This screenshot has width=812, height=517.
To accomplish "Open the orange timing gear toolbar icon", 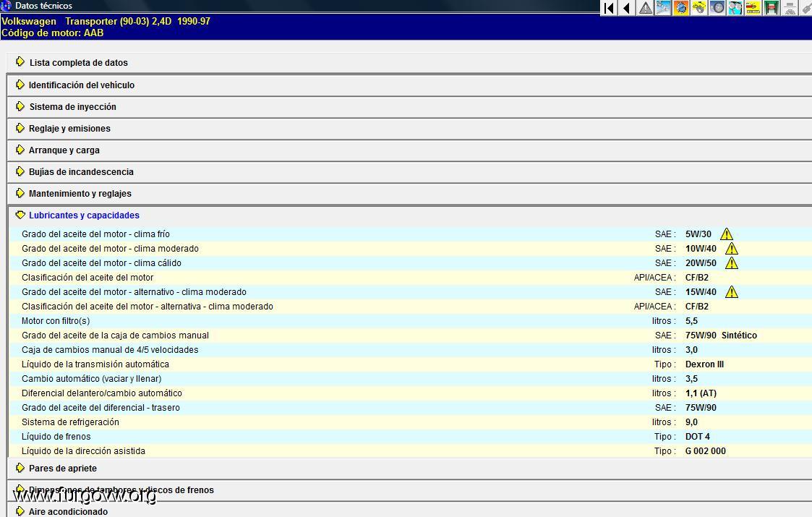I will pyautogui.click(x=682, y=8).
